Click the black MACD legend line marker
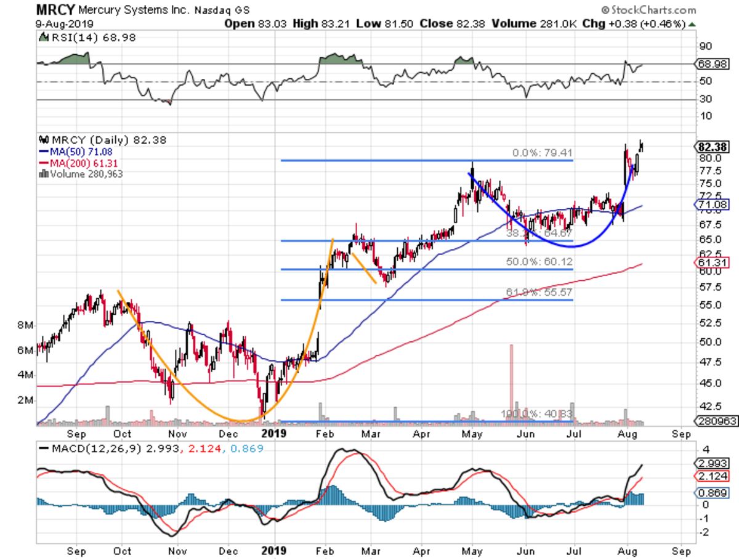739x560 pixels. (42, 449)
